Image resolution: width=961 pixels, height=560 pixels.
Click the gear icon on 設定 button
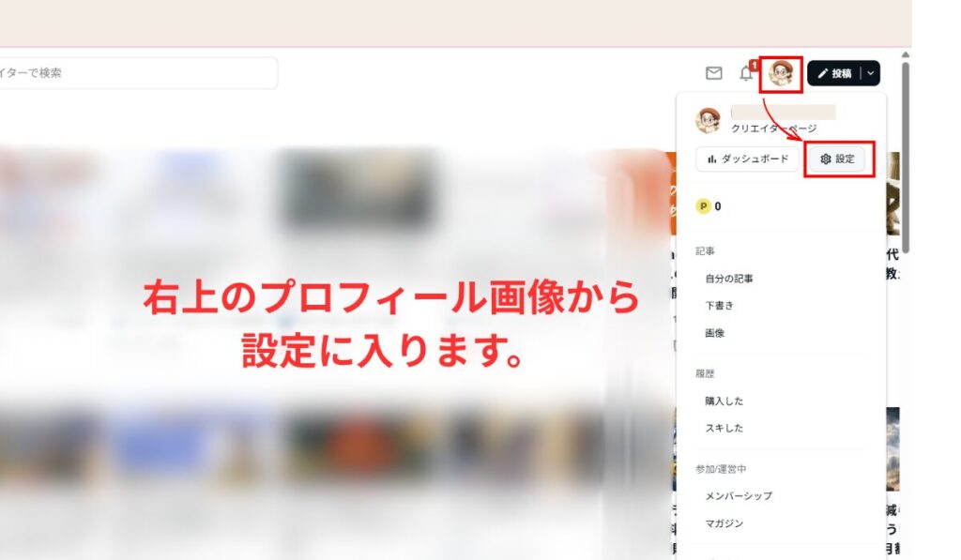point(825,159)
